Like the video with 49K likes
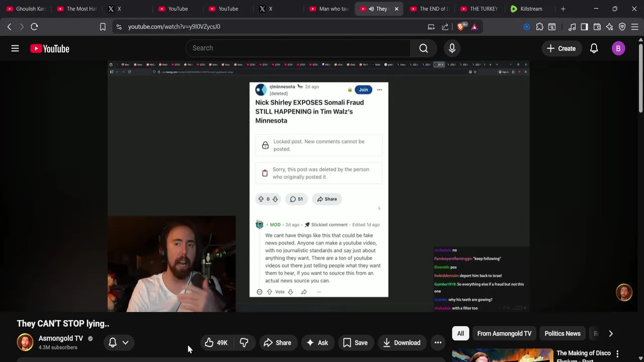This screenshot has height=362, width=644. click(216, 342)
